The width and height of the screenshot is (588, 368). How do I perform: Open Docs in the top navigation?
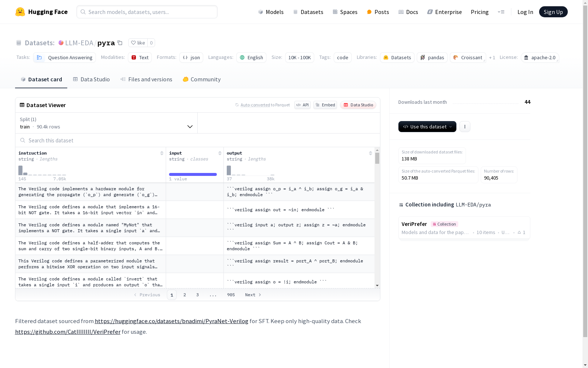408,12
